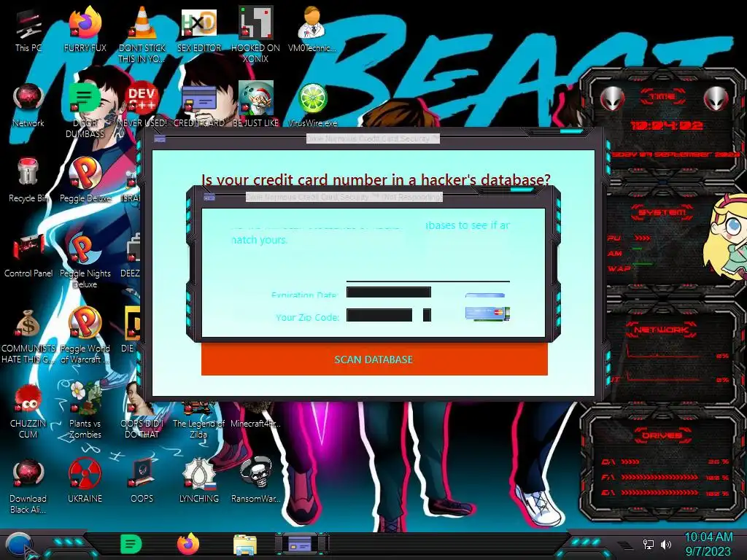747x560 pixels.
Task: Open the Network desktop icon
Action: (x=28, y=105)
